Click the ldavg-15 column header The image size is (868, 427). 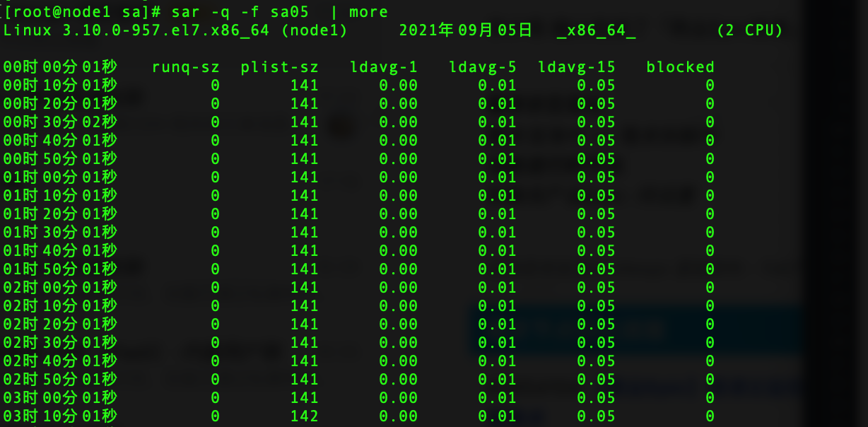[577, 67]
